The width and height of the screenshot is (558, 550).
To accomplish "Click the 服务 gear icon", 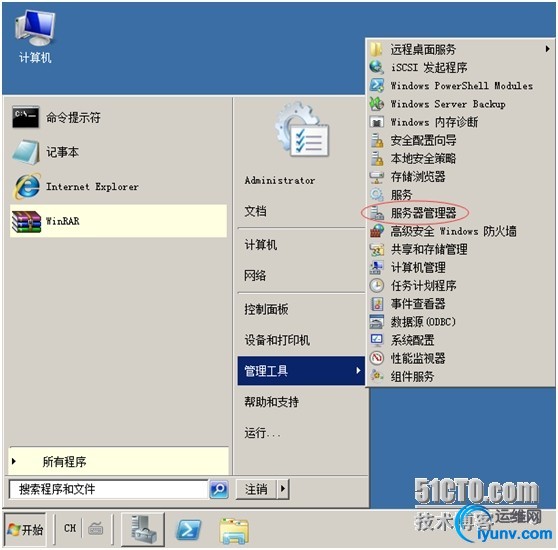I will coord(376,195).
